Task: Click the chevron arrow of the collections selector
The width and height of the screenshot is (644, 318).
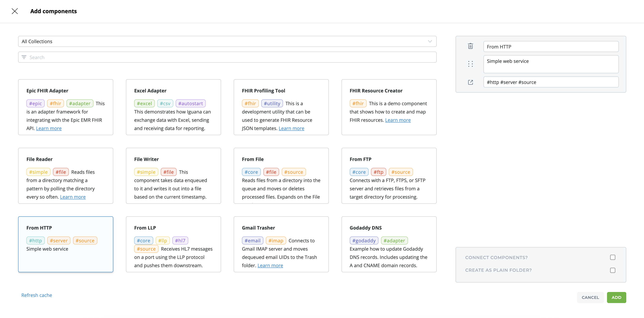Action: click(430, 41)
